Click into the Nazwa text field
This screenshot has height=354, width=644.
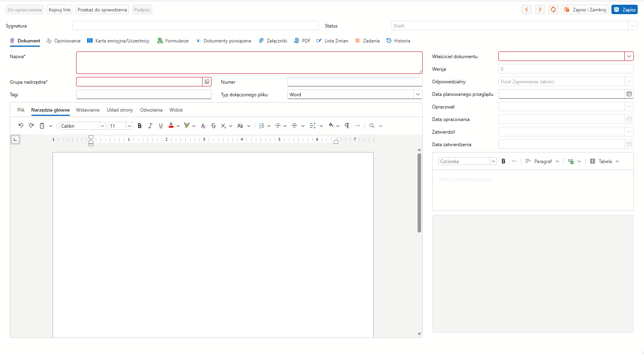[x=249, y=62]
